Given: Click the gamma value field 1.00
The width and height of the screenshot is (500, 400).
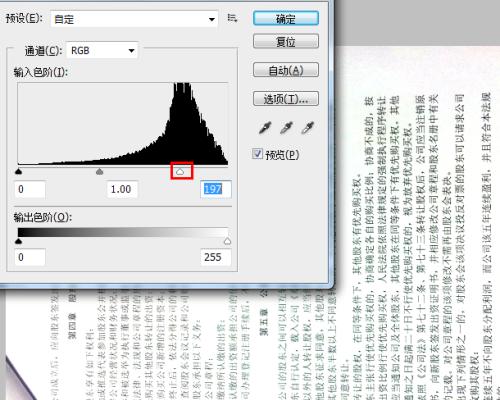Looking at the screenshot, I should point(122,189).
